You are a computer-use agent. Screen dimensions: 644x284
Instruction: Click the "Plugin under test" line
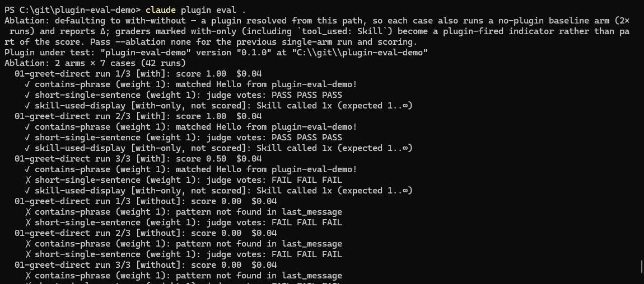pyautogui.click(x=216, y=53)
